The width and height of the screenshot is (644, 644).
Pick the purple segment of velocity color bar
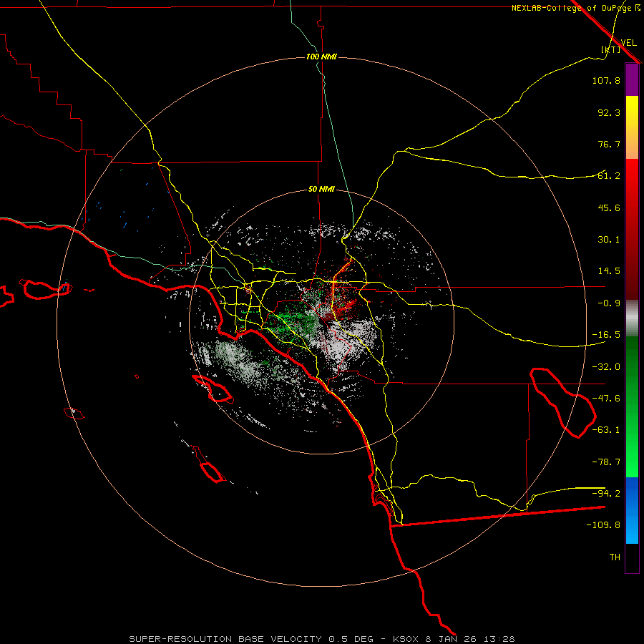(632, 79)
